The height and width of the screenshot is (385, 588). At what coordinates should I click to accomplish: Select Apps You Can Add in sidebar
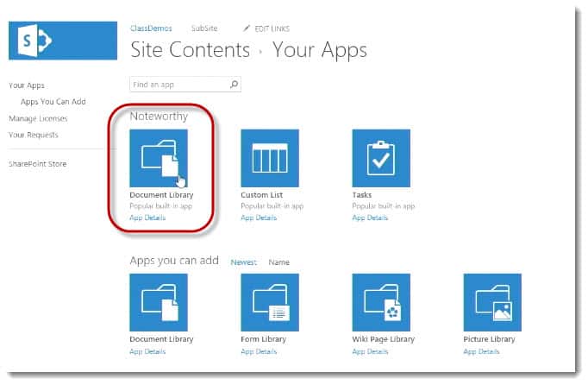click(x=53, y=101)
